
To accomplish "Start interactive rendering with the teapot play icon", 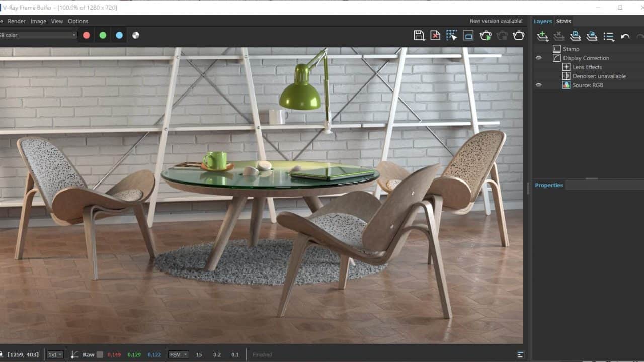I will pyautogui.click(x=486, y=35).
